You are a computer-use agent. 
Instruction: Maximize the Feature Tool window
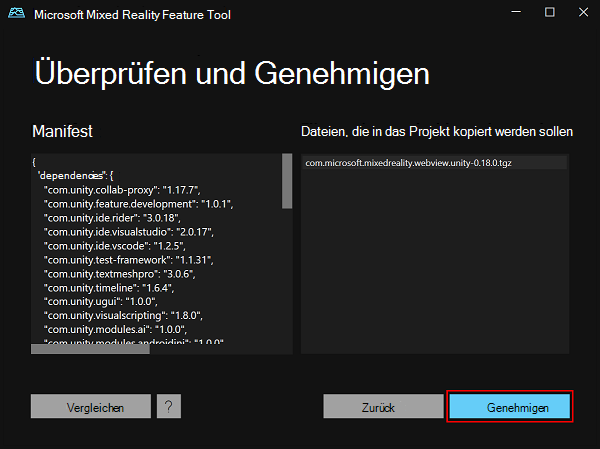click(549, 12)
